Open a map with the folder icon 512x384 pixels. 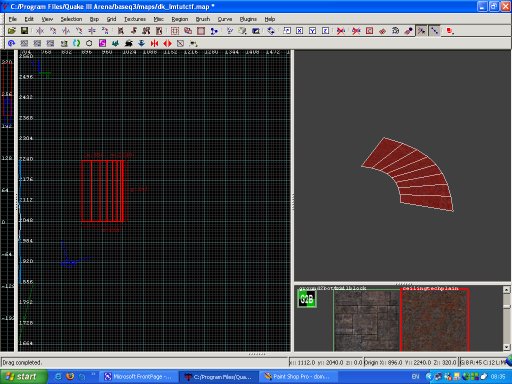coord(11,31)
